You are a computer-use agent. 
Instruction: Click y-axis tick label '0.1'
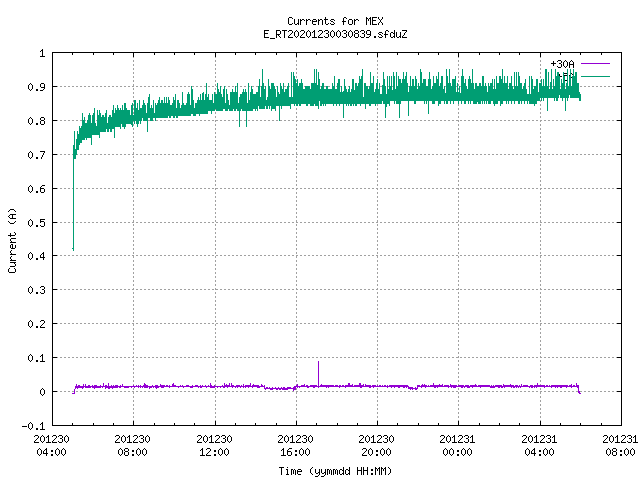(x=36, y=358)
